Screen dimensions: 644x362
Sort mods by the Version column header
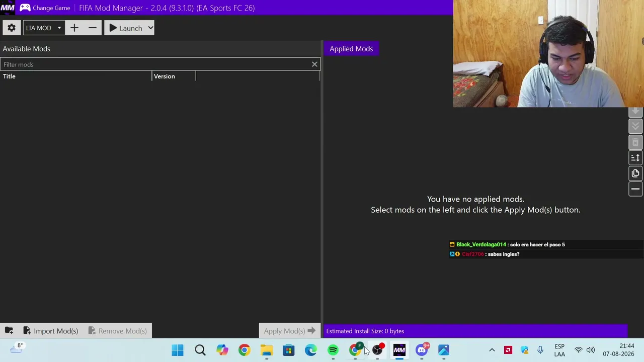tap(174, 76)
